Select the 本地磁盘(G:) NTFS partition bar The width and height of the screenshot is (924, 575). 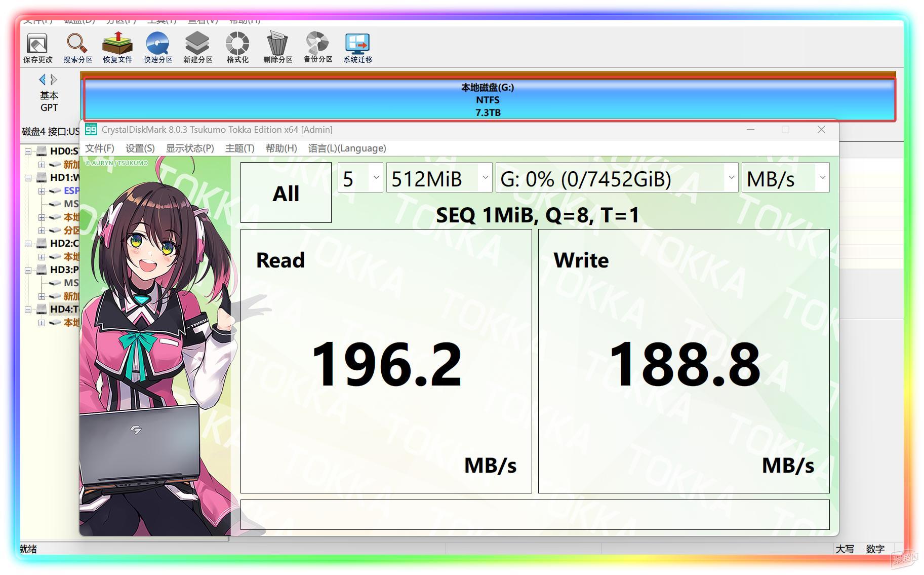point(489,100)
